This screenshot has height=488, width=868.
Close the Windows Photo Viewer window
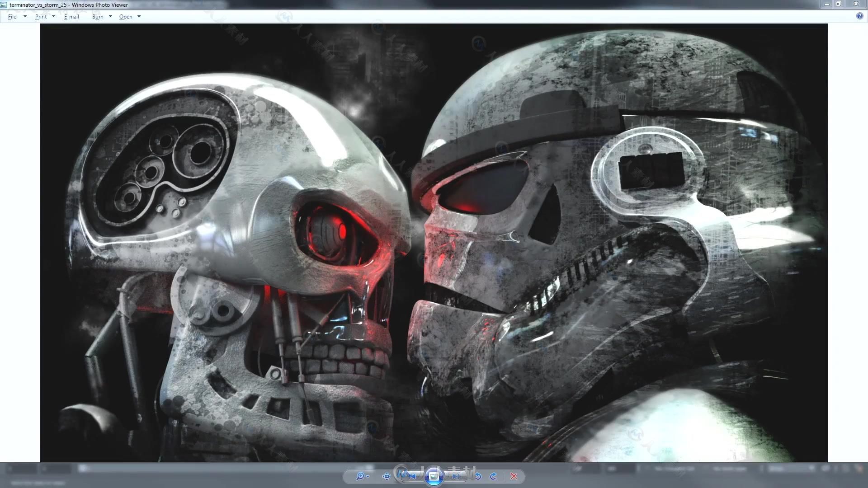(856, 4)
